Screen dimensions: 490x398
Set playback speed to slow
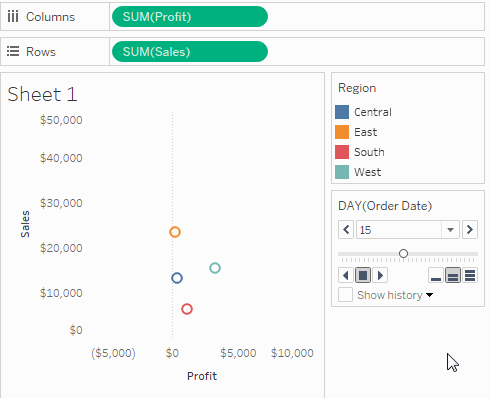click(436, 275)
